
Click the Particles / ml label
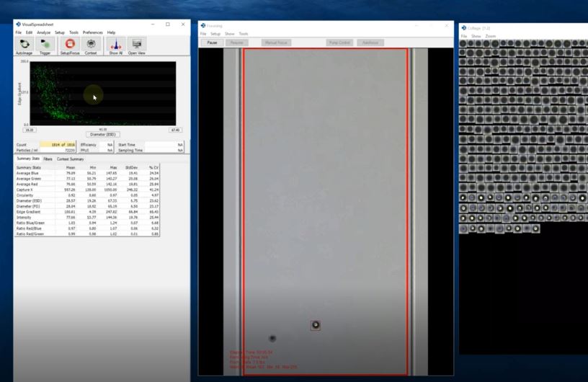coord(26,151)
